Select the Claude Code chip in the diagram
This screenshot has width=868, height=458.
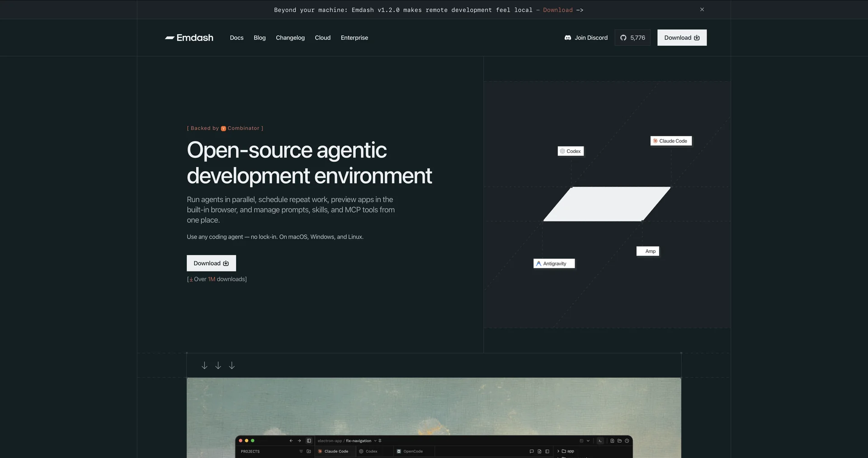[x=671, y=141]
